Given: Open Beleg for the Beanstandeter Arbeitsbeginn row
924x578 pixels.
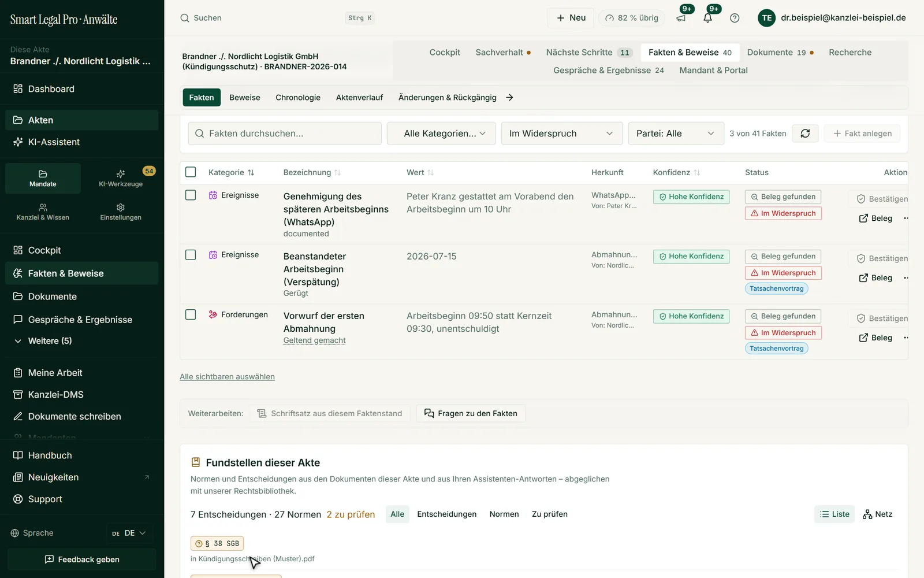Looking at the screenshot, I should tap(875, 278).
